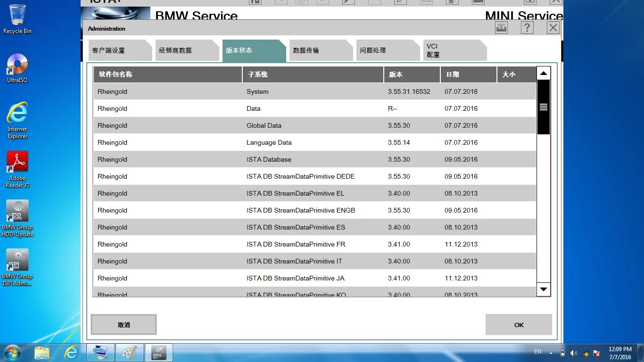
Task: Click the 软件包名称 column header
Action: 168,74
